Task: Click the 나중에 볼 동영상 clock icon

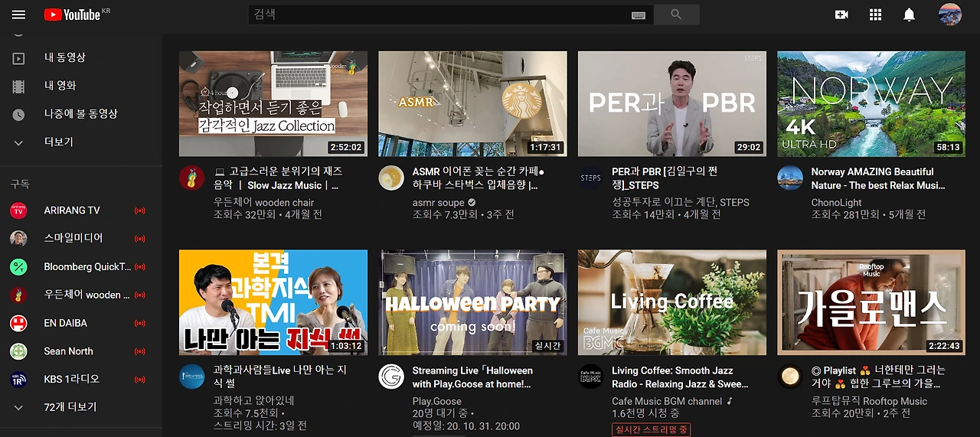Action: click(18, 114)
